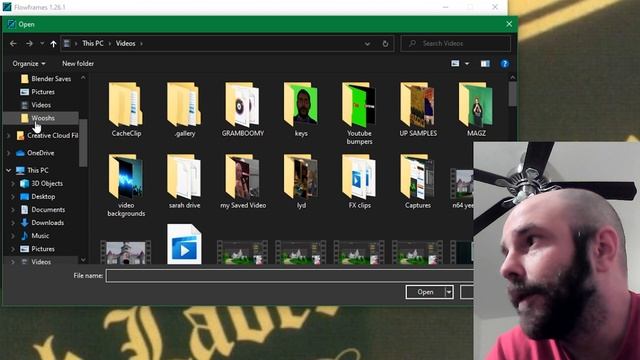
Task: Refresh the Videos folder view
Action: pos(385,44)
